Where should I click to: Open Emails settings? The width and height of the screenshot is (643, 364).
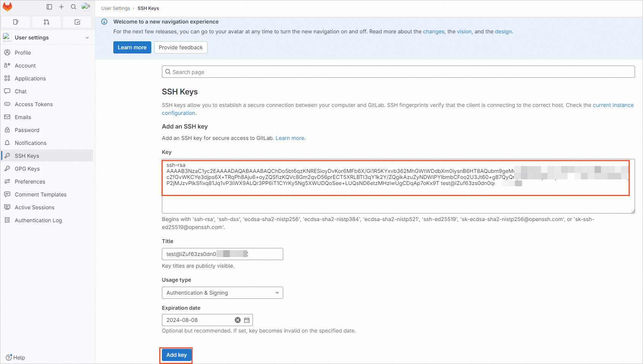(x=47, y=117)
